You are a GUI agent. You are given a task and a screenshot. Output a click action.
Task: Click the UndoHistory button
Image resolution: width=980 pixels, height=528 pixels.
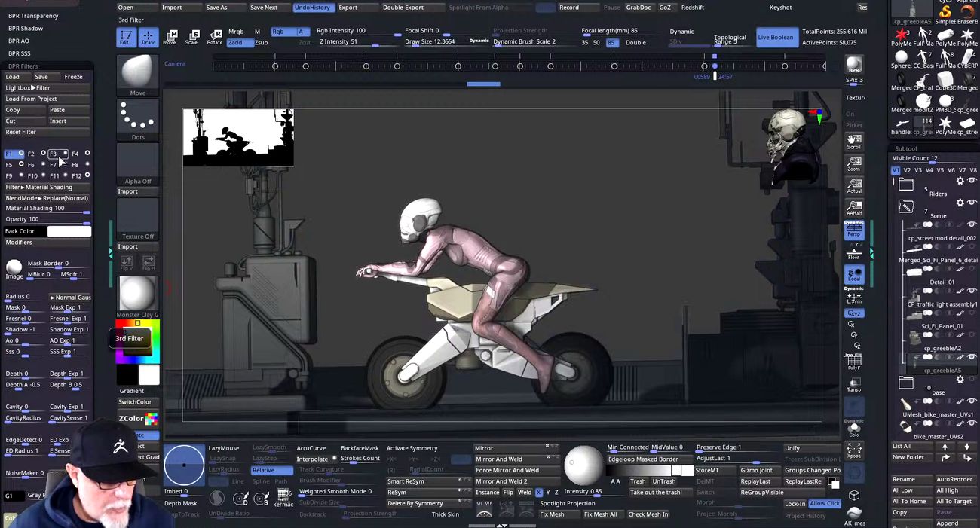[312, 8]
